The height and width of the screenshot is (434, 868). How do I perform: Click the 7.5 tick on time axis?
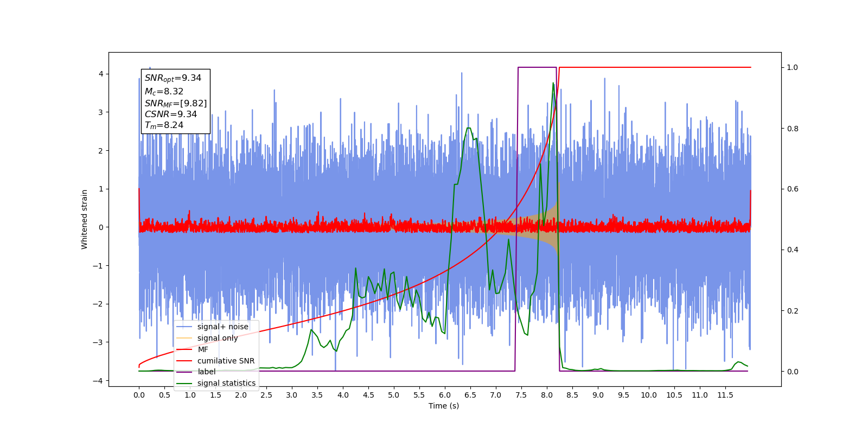pyautogui.click(x=521, y=395)
